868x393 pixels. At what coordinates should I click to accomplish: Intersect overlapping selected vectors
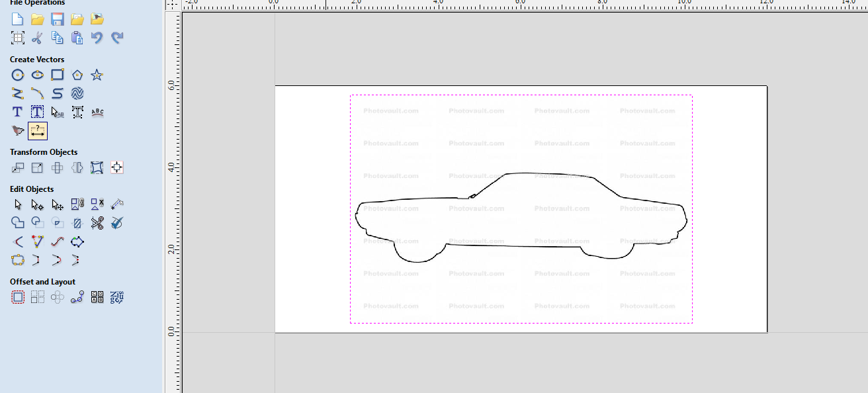[58, 223]
